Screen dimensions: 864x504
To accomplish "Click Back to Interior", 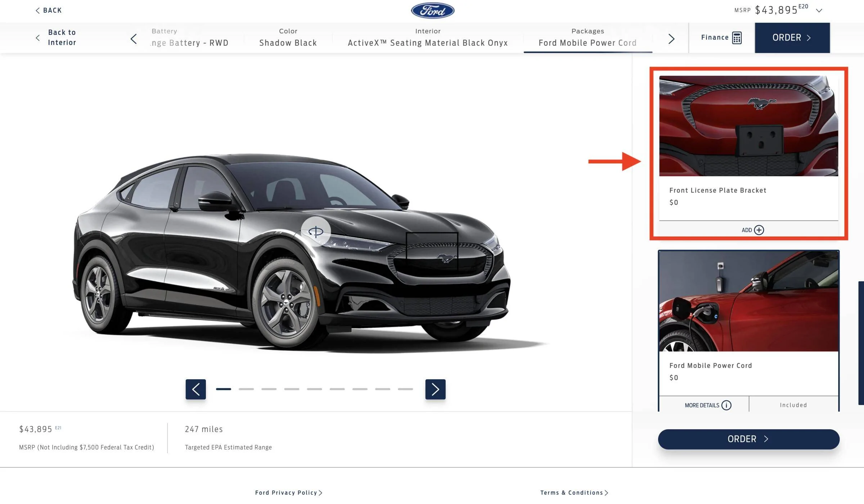I will pyautogui.click(x=56, y=37).
